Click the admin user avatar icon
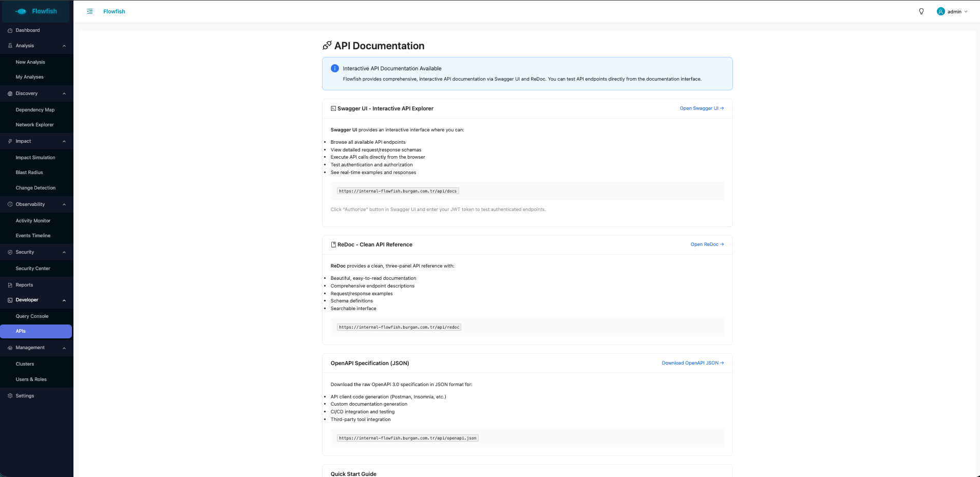Viewport: 980px width, 477px height. coord(940,11)
